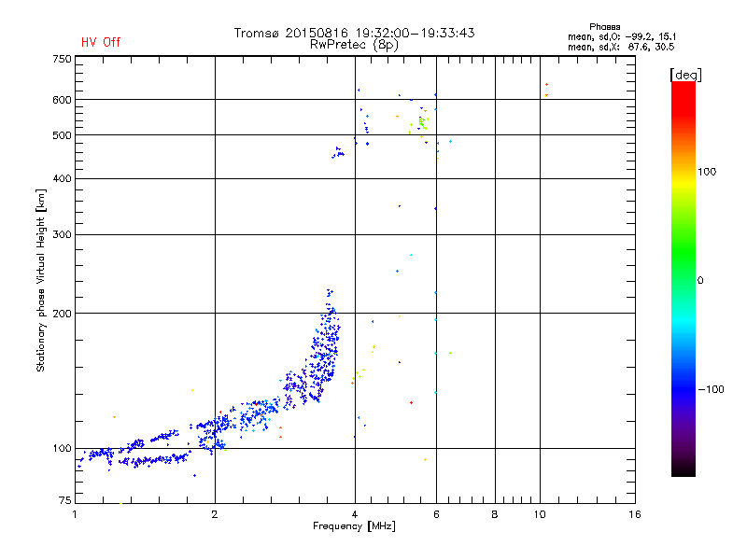747x560 pixels.
Task: Click the 'Stationary phase Virtual Height [km]' axis label
Action: (41, 281)
